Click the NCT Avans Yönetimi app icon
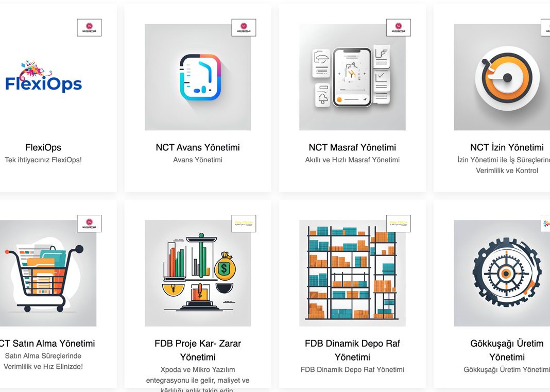 coord(198,77)
